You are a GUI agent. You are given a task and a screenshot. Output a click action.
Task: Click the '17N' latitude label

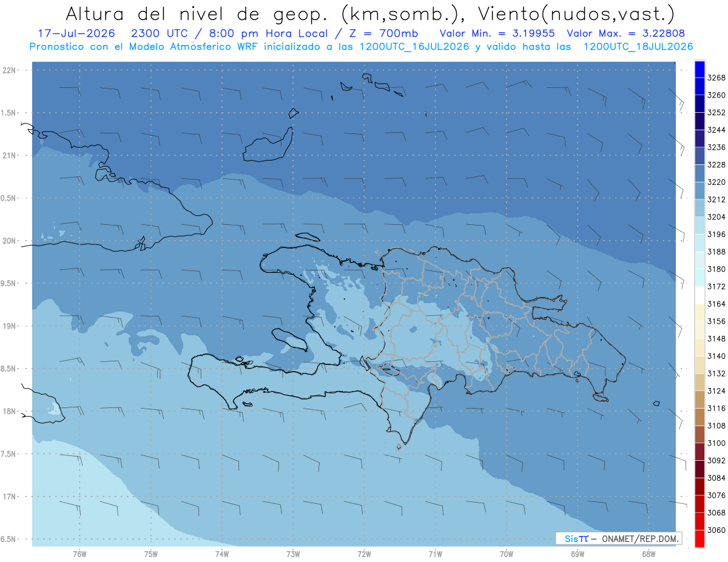point(10,497)
